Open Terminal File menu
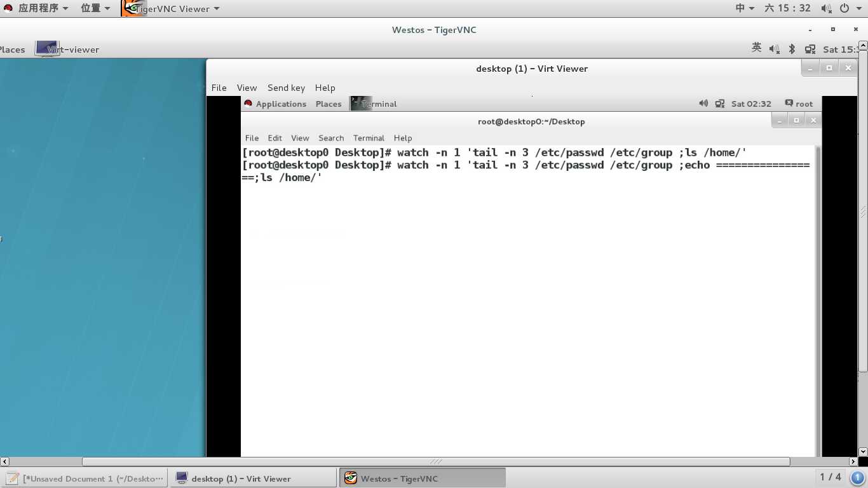 click(252, 138)
